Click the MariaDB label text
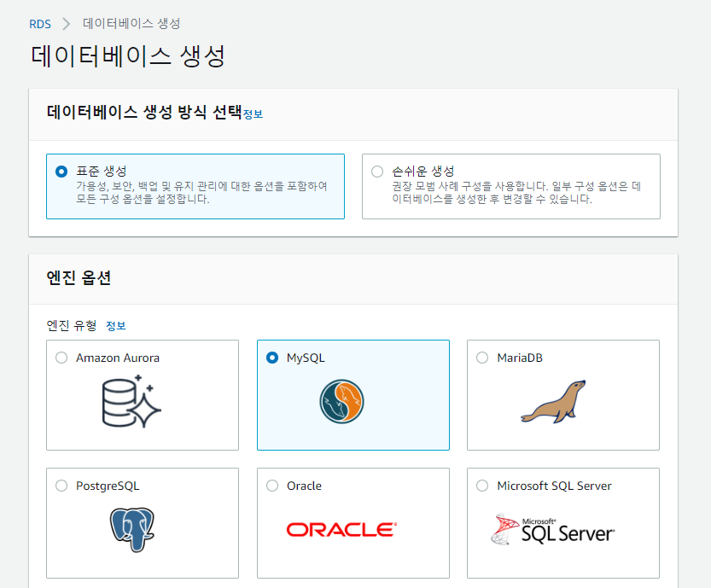This screenshot has width=711, height=588. click(x=520, y=358)
